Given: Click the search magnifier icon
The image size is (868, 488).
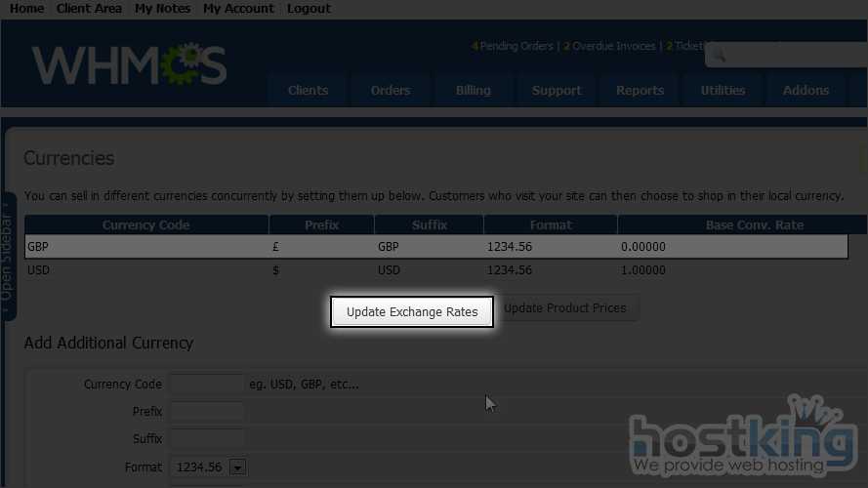Looking at the screenshot, I should click(x=719, y=56).
